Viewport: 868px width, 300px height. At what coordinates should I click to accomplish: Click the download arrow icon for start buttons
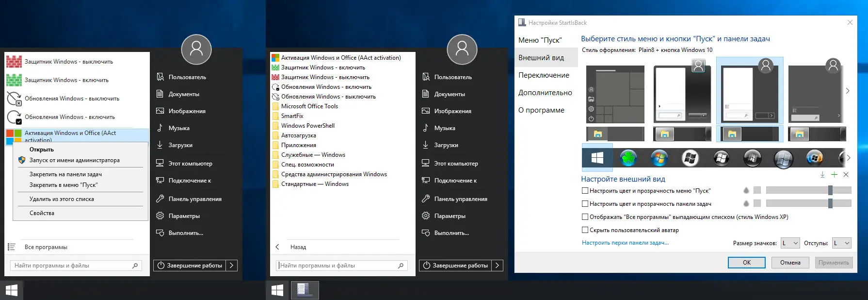click(x=822, y=175)
